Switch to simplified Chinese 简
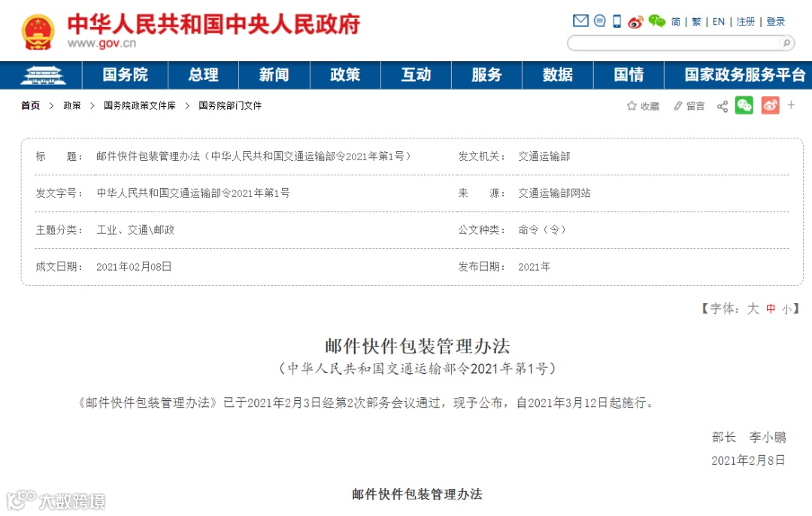The height and width of the screenshot is (516, 812). point(676,22)
